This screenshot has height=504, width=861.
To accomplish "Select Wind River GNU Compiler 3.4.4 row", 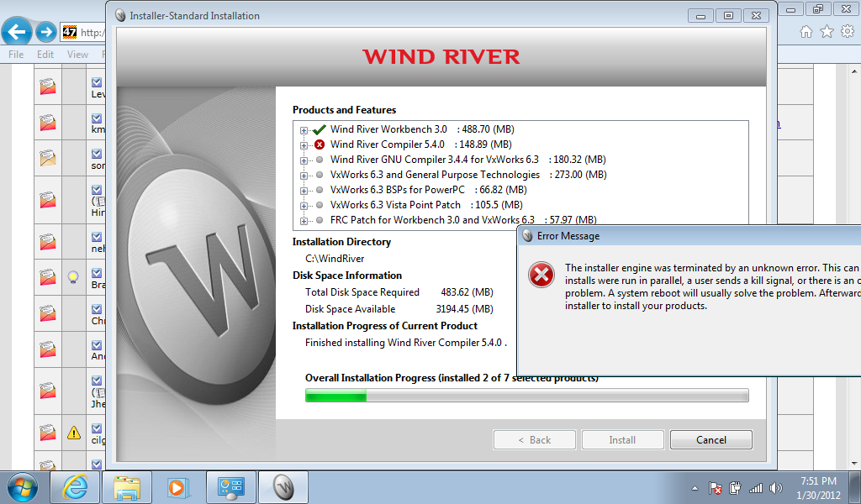I will coord(467,160).
